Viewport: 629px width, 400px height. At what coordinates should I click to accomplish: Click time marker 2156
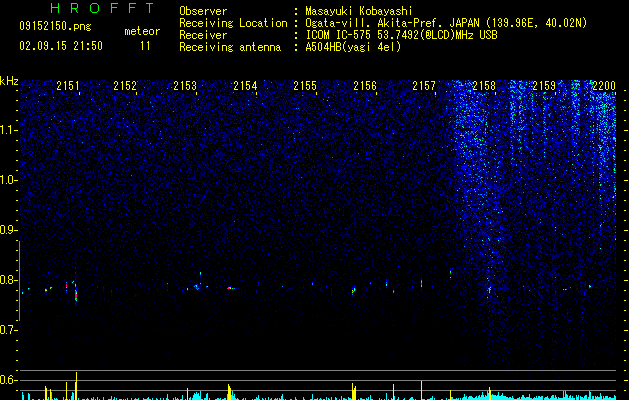(x=365, y=86)
